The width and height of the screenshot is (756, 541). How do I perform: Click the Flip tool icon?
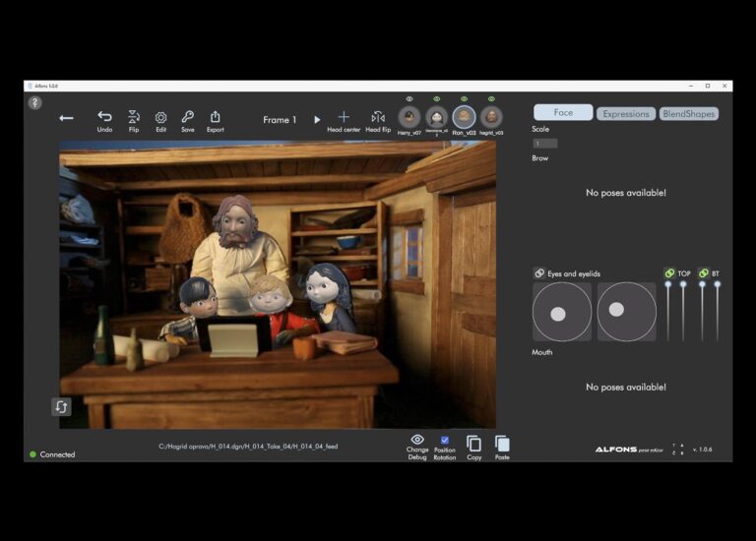click(133, 117)
